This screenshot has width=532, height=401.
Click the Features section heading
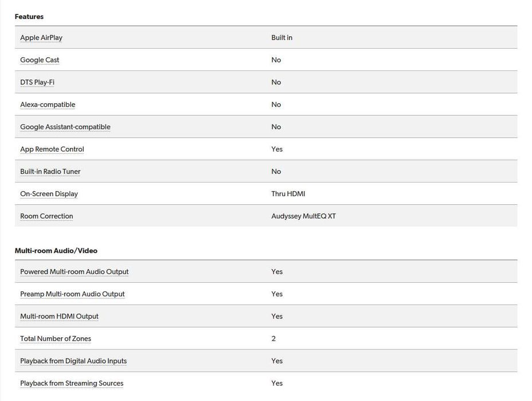pos(29,17)
